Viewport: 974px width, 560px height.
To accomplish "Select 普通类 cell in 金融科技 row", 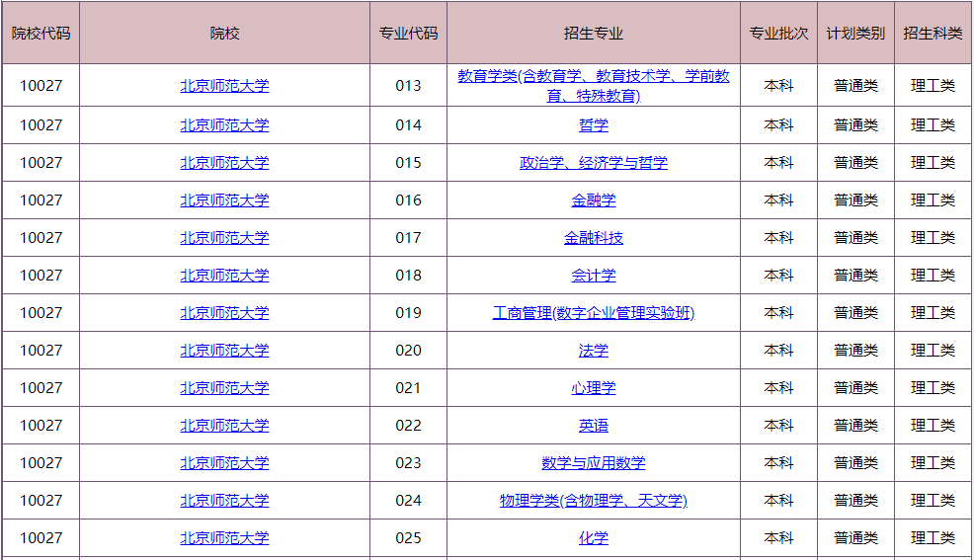I will pos(855,238).
